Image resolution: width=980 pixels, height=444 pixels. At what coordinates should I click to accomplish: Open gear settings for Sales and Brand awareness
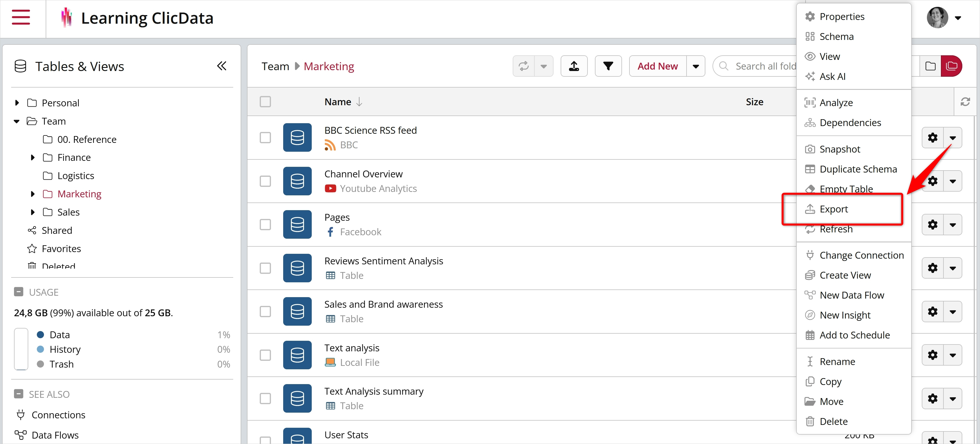click(932, 312)
